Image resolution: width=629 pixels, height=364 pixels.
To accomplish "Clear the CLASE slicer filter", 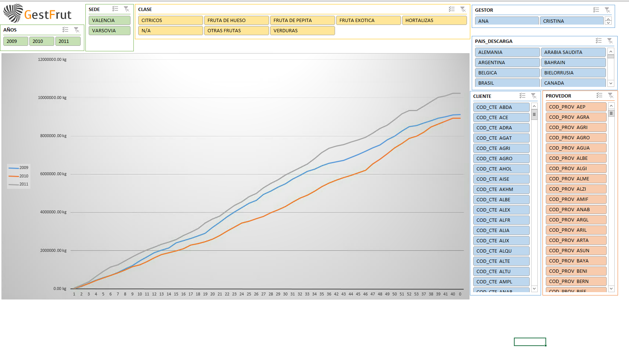I will tap(463, 9).
